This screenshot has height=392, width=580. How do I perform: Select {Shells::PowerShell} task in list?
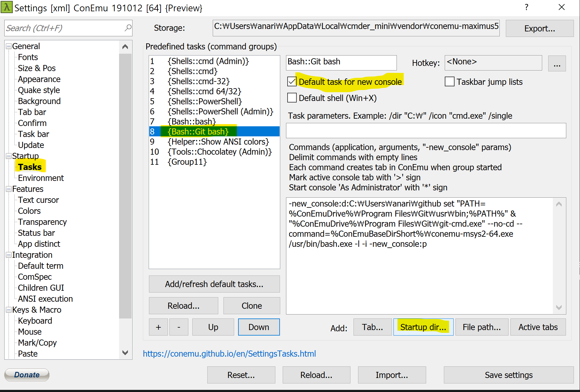tap(214, 102)
